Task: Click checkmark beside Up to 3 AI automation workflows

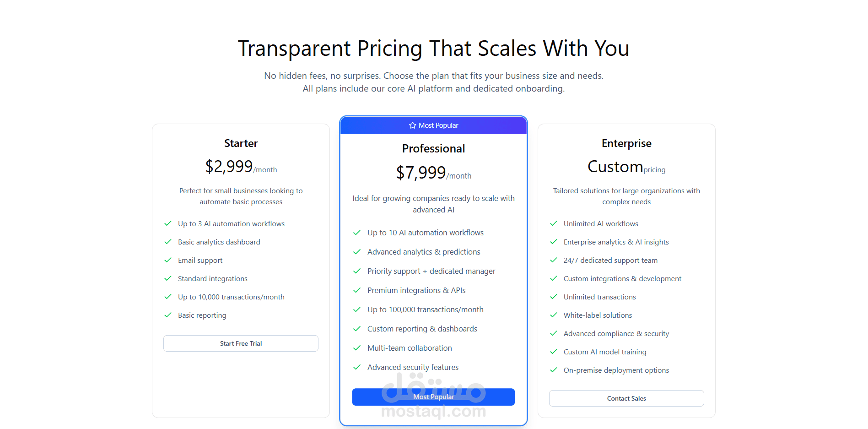Action: click(168, 223)
